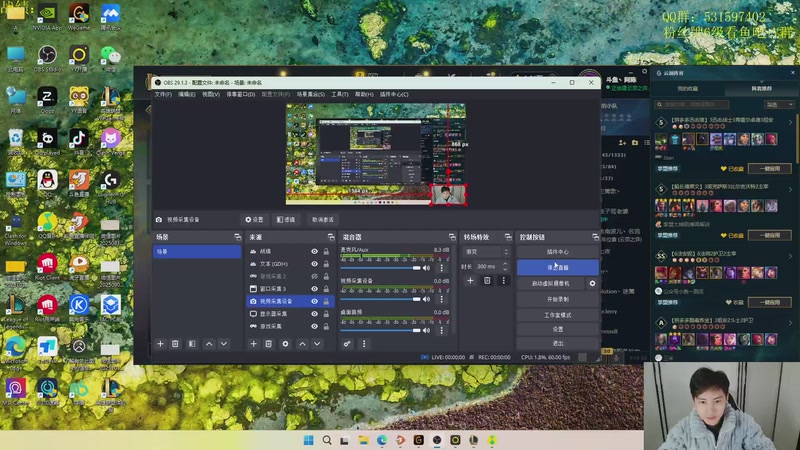Open the 渐变 transition type dropdown
Image resolution: width=800 pixels, height=450 pixels.
tap(486, 252)
